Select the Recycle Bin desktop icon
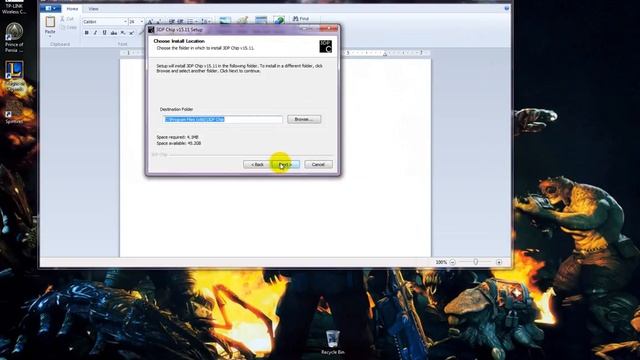Screen dimensions: 640x360 click(333, 343)
